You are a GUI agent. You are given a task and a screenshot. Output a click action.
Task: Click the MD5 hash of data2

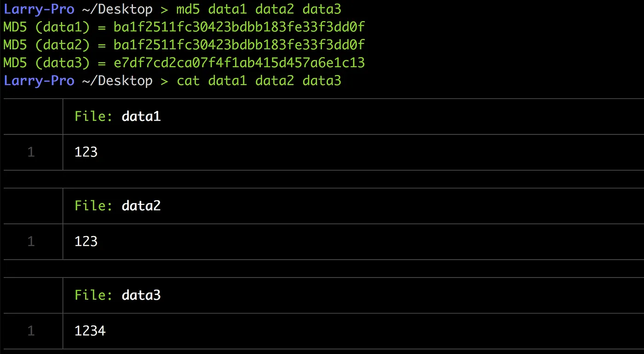point(239,45)
